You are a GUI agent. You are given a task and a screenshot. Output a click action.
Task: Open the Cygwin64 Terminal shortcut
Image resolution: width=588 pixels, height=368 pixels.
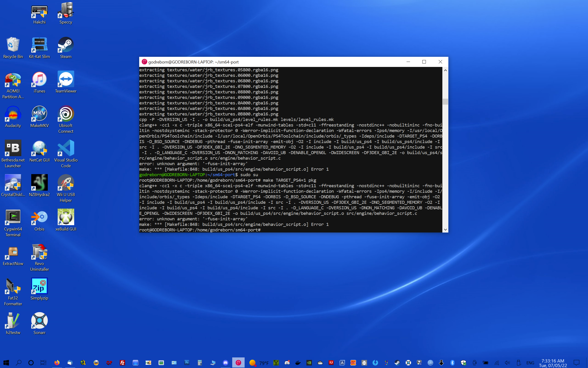tap(13, 223)
